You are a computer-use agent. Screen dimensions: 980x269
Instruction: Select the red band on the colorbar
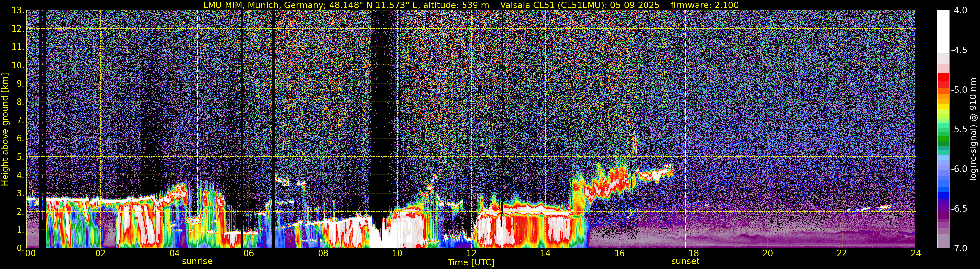click(943, 80)
